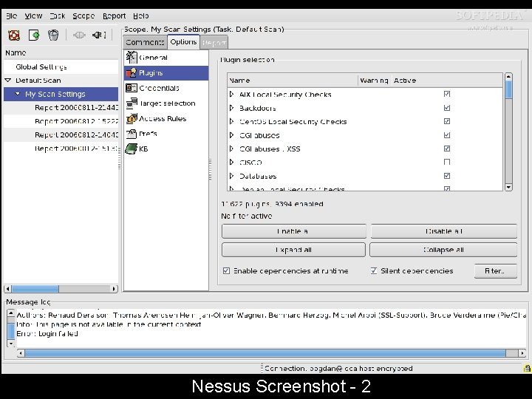Click the Target selection computer icon
Screen dimensions: 532x399
tap(132, 103)
